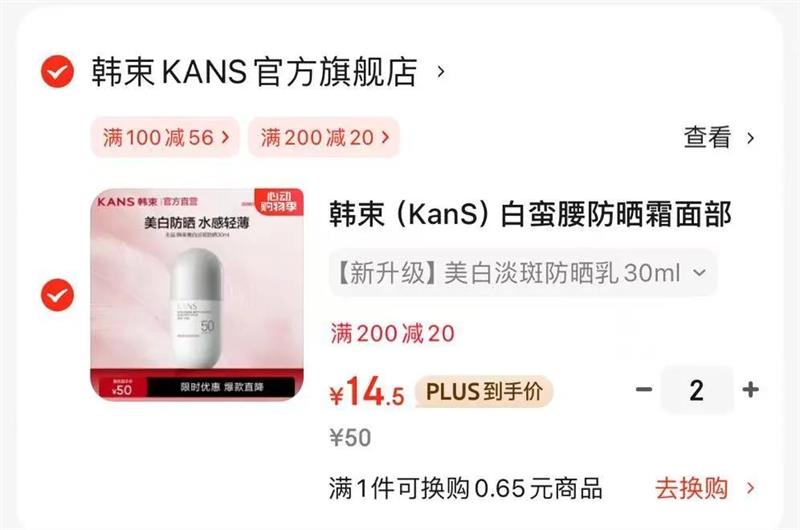Decrease quantity with the minus icon

coord(644,390)
